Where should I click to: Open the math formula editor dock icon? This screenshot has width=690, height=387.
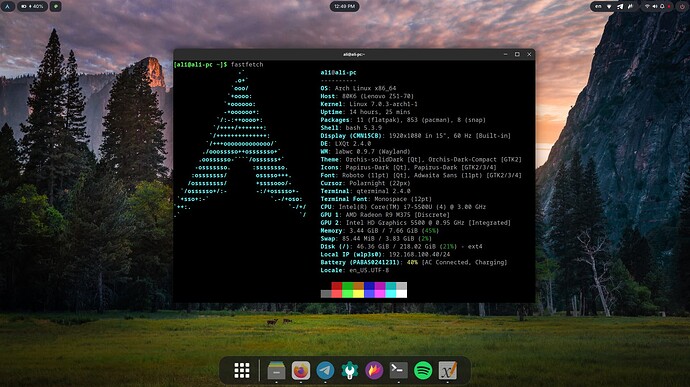point(448,370)
